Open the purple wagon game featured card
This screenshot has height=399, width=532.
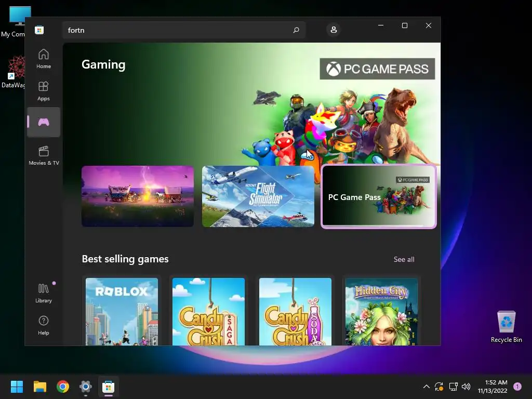[x=137, y=196]
